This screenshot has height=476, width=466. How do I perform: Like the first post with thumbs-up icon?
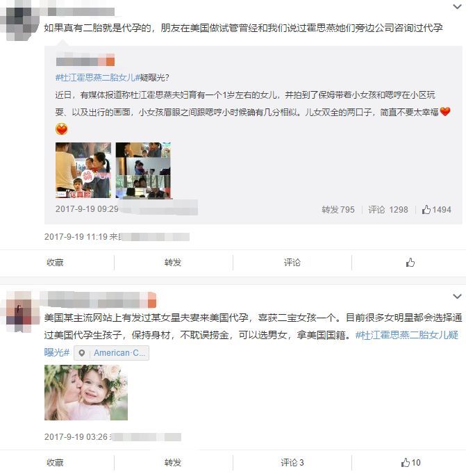(410, 262)
